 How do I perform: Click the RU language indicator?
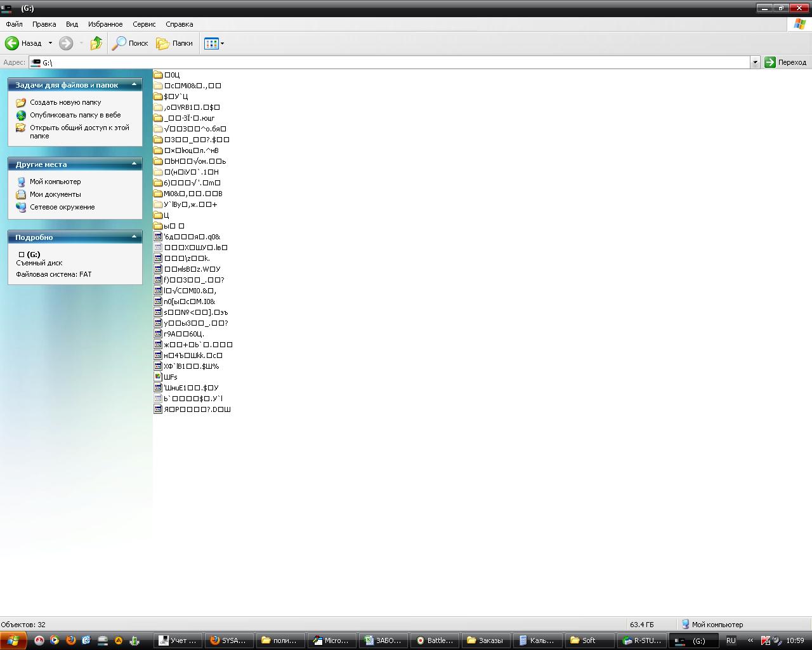pyautogui.click(x=731, y=640)
